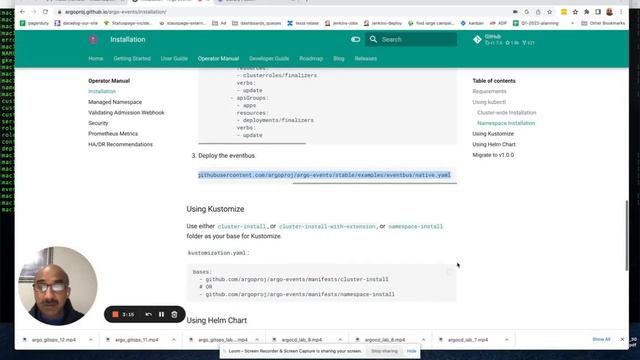Jump to Requirements in table of contents
Screen dimensions: 640x360
pos(489,91)
